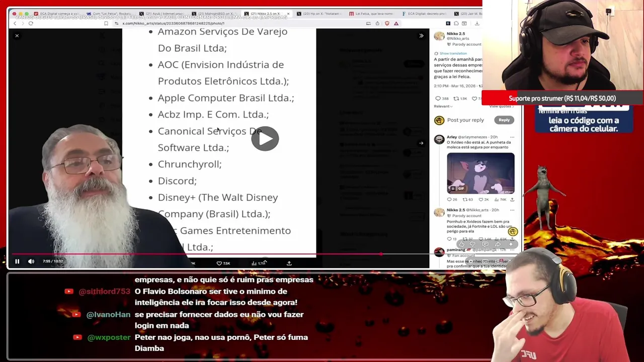This screenshot has height=362, width=644.
Task: Open the Brave shields icon in address bar
Action: 386,23
